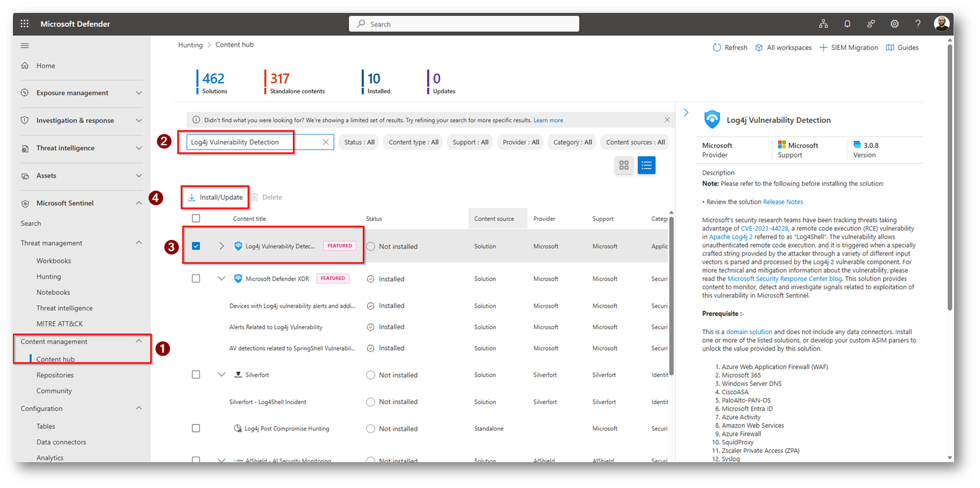
Task: Check the Microsoft Defender XDR checkbox
Action: coord(196,279)
